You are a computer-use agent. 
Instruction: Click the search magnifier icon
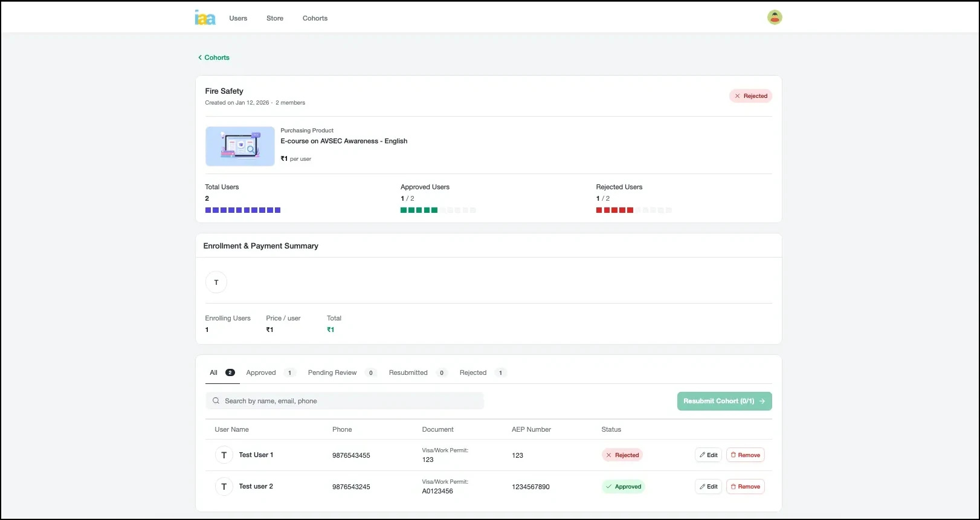216,401
